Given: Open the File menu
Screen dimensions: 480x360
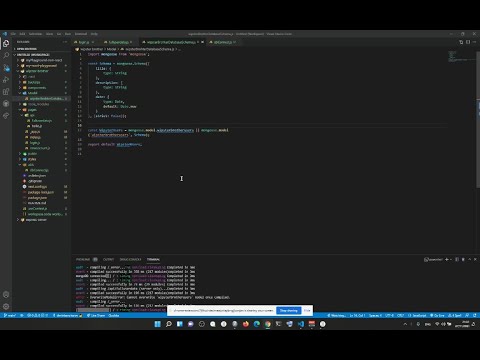Looking at the screenshot, I should (13, 34).
